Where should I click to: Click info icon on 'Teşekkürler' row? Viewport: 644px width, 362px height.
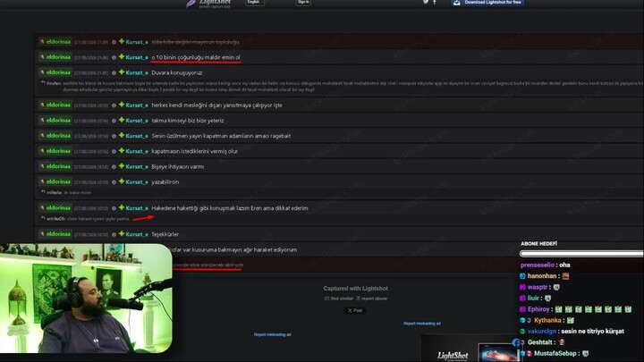114,235
